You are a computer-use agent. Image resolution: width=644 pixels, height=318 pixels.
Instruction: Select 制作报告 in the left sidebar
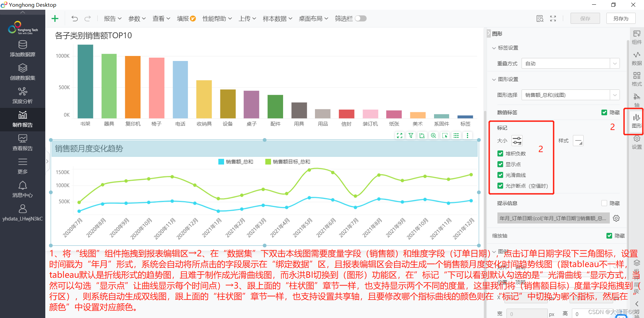tap(22, 119)
